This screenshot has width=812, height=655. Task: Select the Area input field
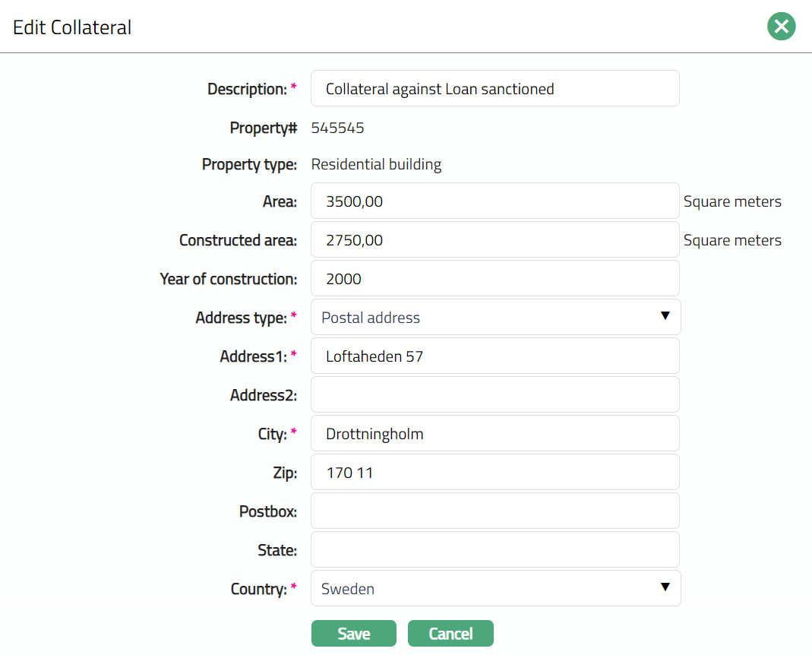point(494,201)
